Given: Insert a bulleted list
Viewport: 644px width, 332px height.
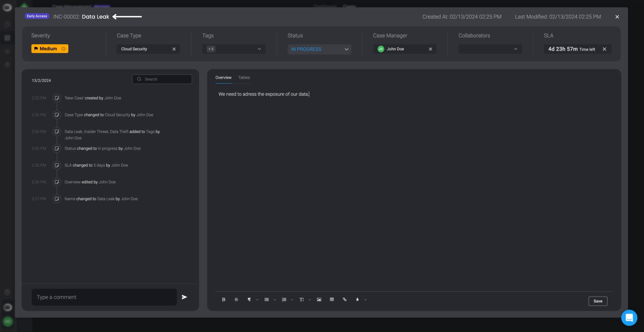Looking at the screenshot, I should coord(267,300).
